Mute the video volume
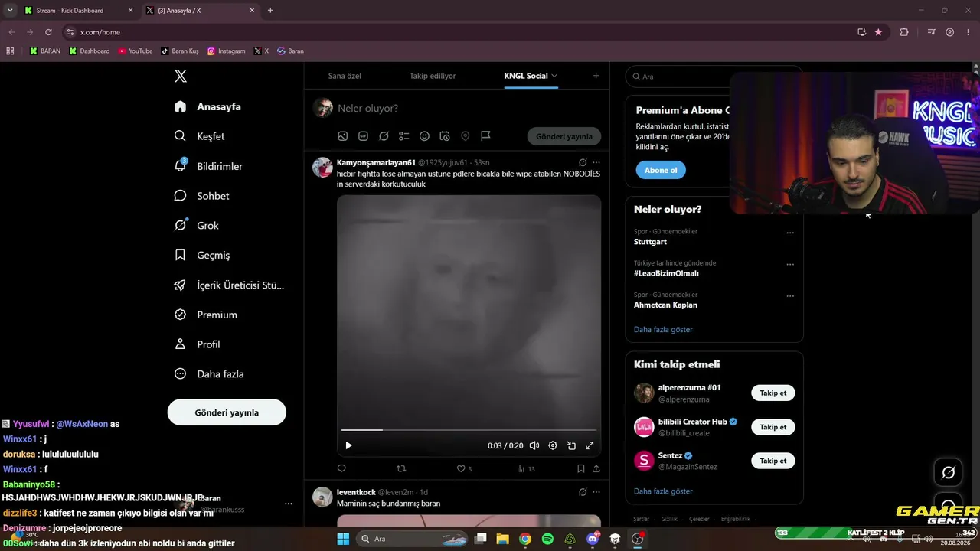This screenshot has width=980, height=551. pos(534,445)
